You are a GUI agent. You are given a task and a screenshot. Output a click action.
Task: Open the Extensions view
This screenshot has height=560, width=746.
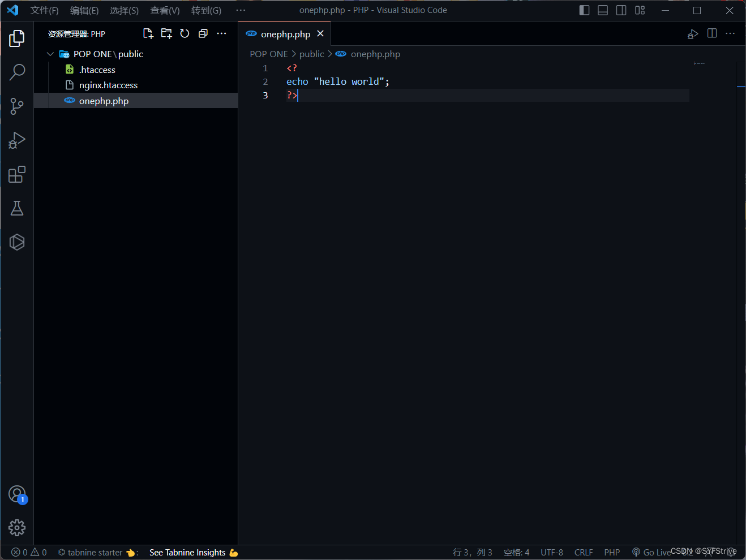tap(17, 174)
